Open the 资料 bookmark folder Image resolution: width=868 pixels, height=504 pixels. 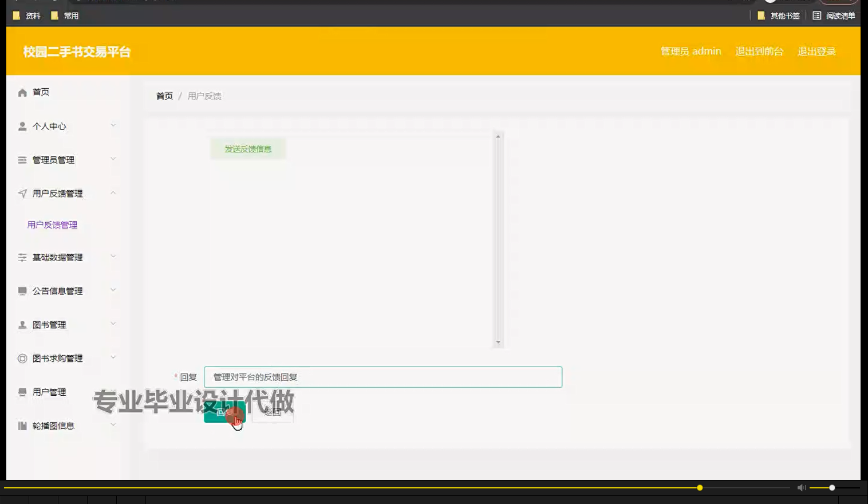point(27,15)
